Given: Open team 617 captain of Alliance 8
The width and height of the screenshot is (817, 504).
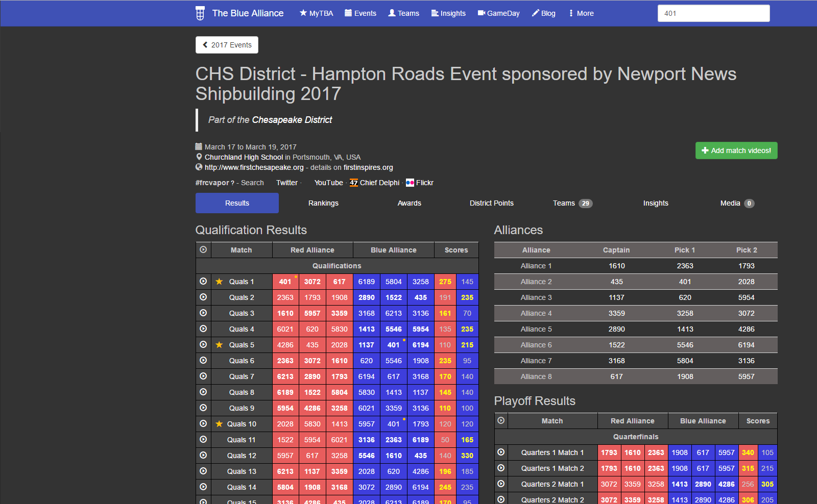Looking at the screenshot, I should tap(617, 376).
